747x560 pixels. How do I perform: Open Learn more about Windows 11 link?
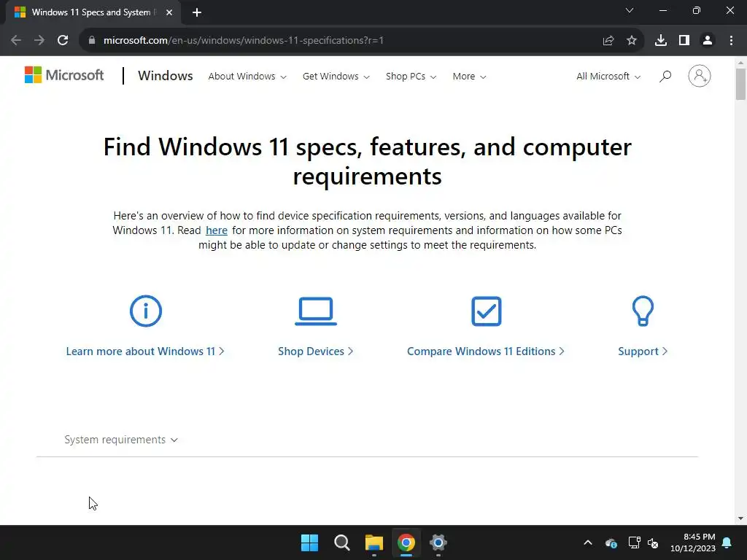(145, 351)
